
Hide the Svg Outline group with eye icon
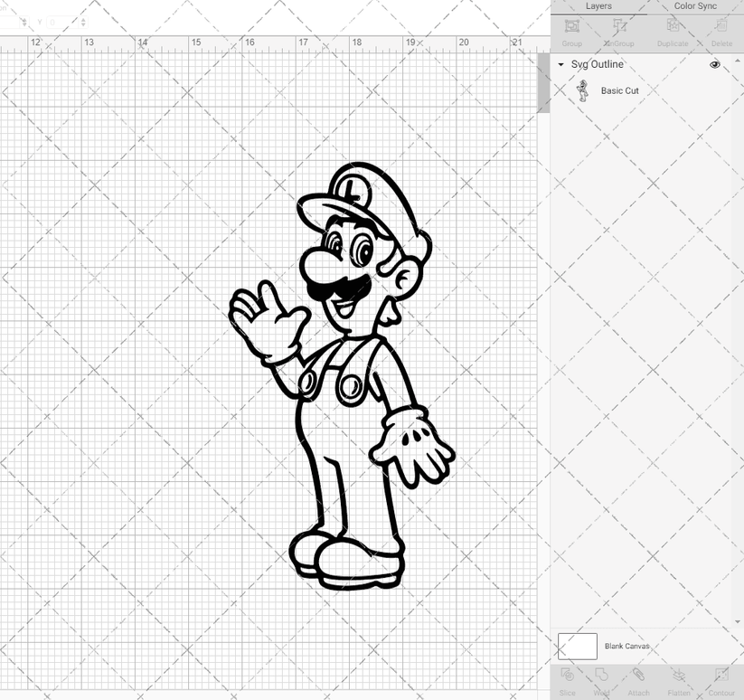(x=714, y=64)
